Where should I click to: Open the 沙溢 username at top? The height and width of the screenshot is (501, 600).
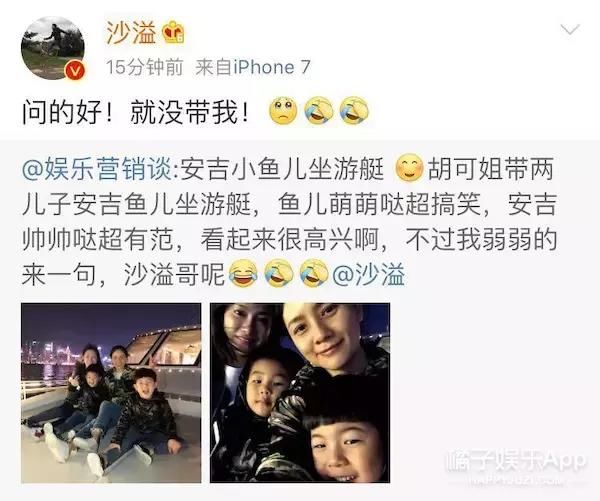(132, 33)
